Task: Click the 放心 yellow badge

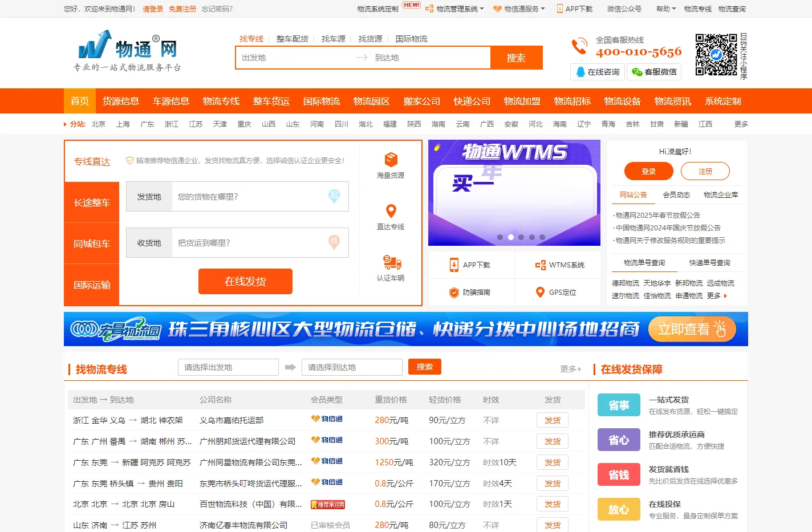Action: [619, 510]
